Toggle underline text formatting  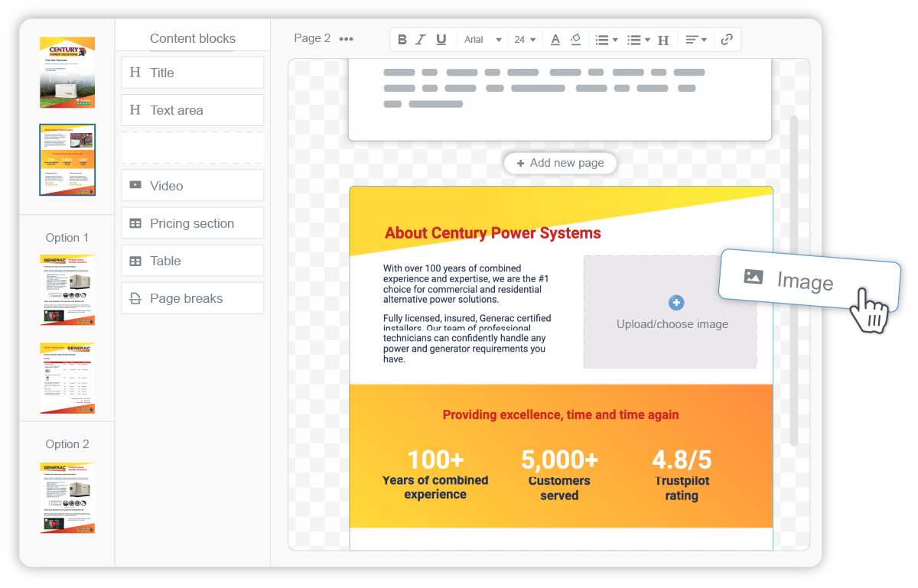441,40
